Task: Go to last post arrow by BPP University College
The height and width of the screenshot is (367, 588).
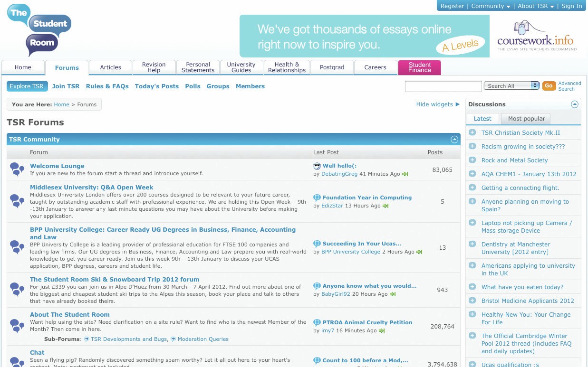Action: [x=419, y=252]
